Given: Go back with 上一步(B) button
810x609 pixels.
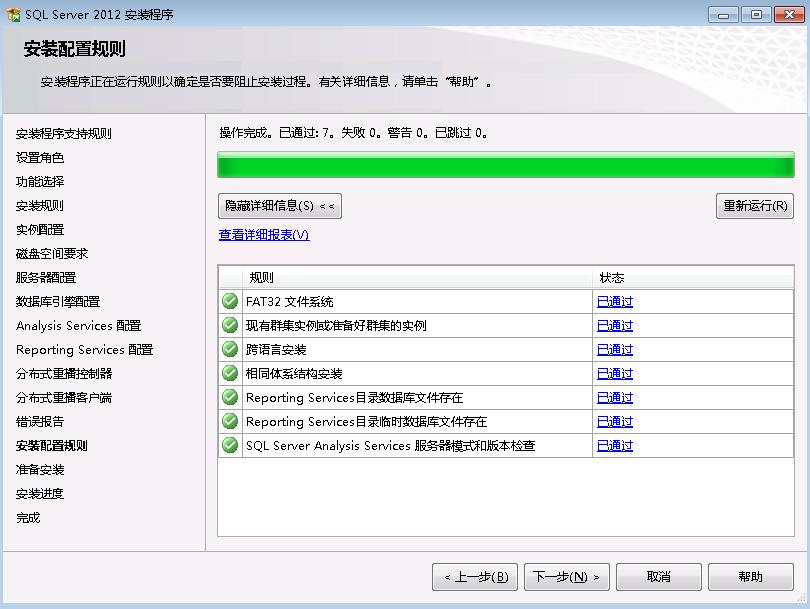Looking at the screenshot, I should click(475, 576).
